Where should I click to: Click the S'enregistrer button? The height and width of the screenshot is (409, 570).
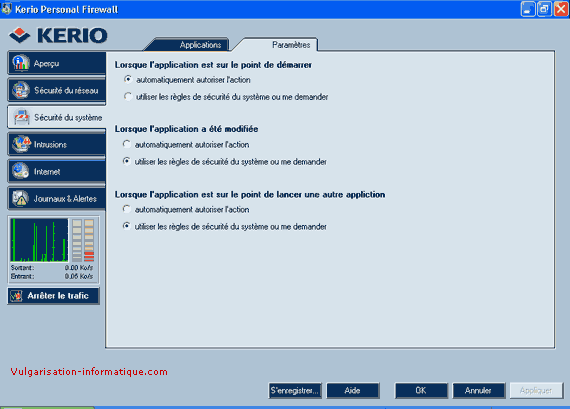point(295,390)
